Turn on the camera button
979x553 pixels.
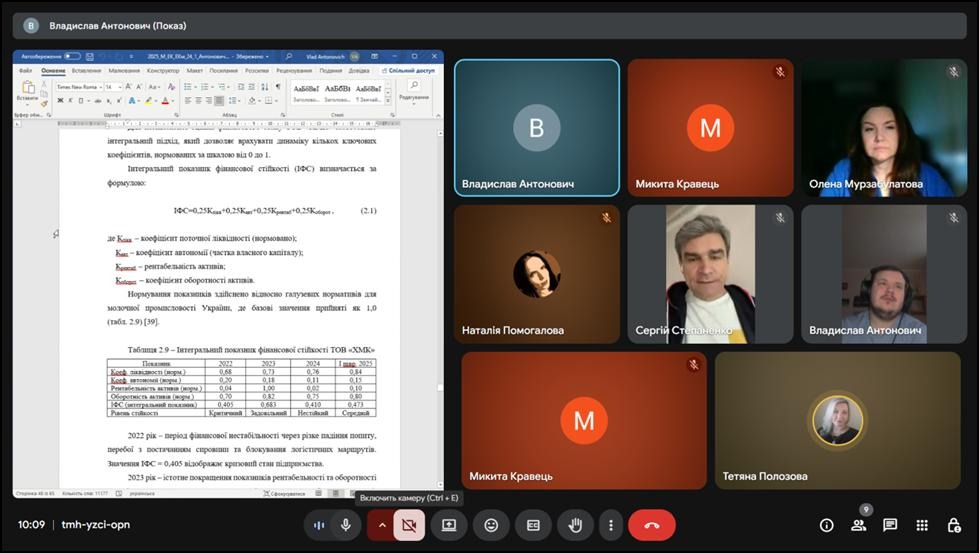pyautogui.click(x=409, y=525)
